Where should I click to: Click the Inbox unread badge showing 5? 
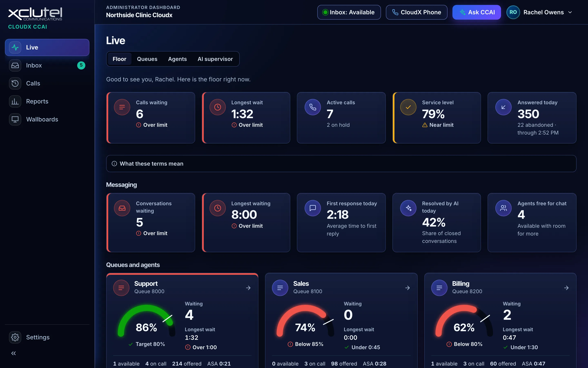[81, 65]
